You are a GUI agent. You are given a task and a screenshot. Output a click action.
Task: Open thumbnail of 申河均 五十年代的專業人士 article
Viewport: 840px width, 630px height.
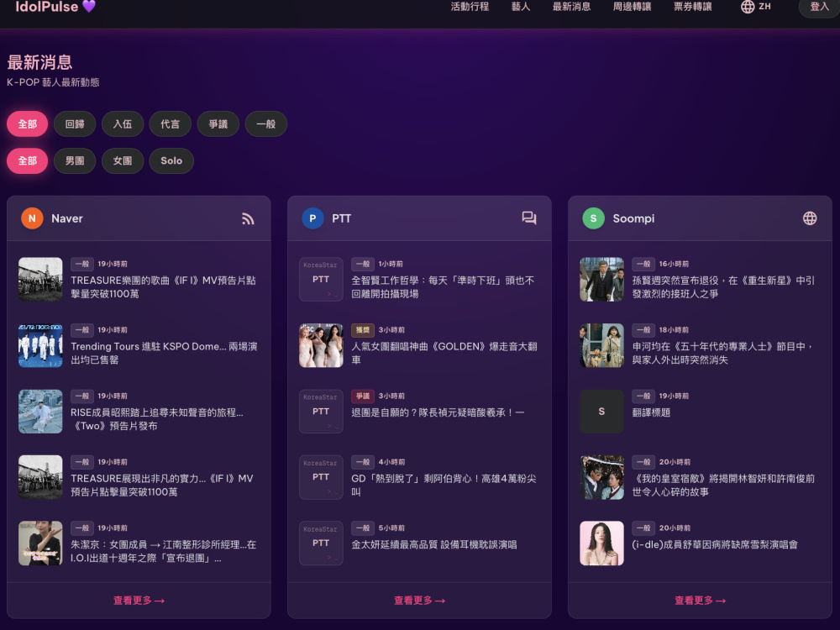(x=601, y=345)
